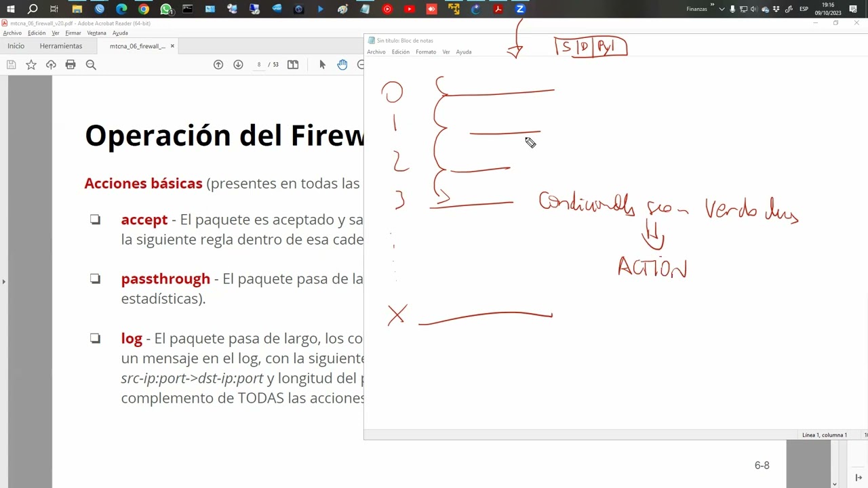Select the arrow selection tool in Acrobat
Viewport: 868px width, 488px height.
pos(322,64)
